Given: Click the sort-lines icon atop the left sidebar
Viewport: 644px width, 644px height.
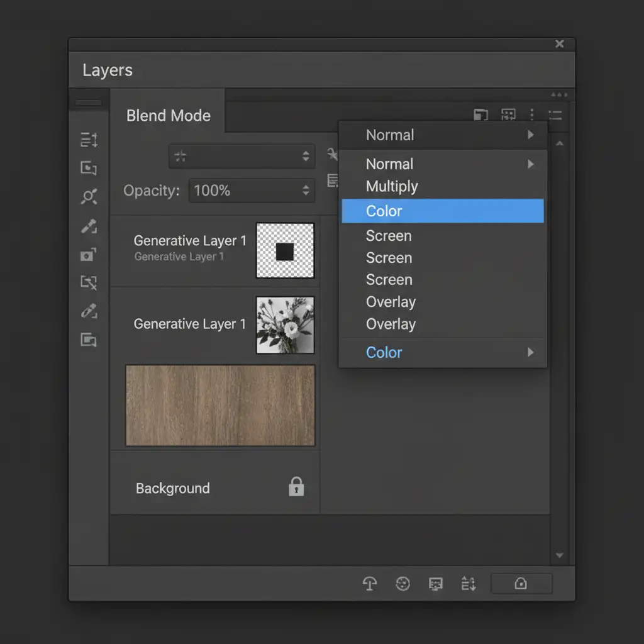Looking at the screenshot, I should (x=89, y=140).
